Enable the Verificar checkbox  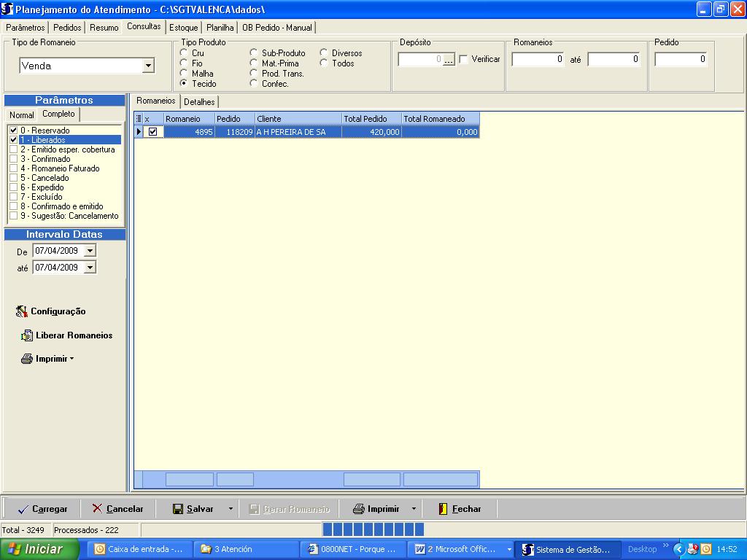tap(463, 59)
